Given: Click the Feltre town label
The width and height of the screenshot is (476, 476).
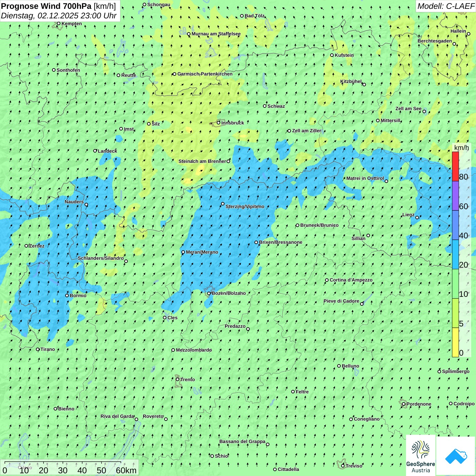Looking at the screenshot, I should [302, 392].
